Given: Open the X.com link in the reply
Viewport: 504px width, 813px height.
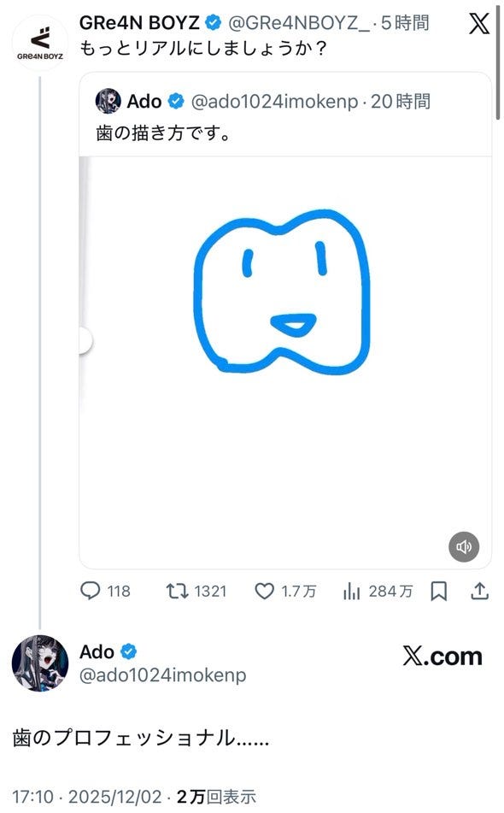Looking at the screenshot, I should coord(443,655).
